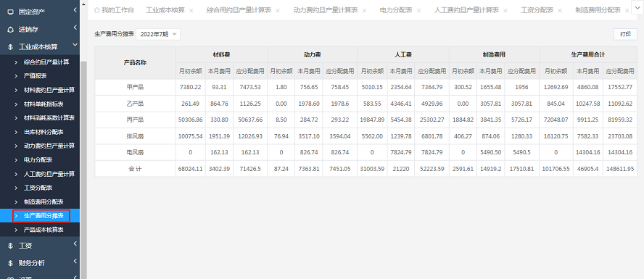Switch to 人工费约旦产量计算表 tab
644x279 pixels.
(x=466, y=10)
